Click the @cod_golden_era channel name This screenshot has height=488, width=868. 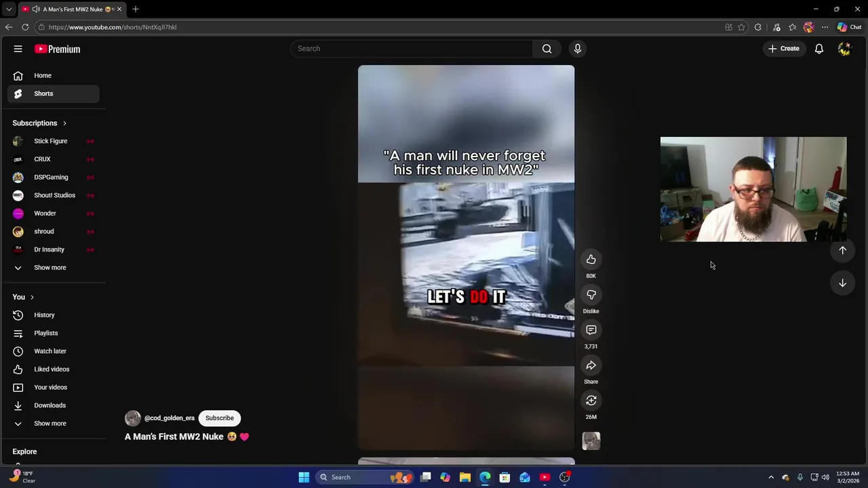tap(170, 418)
